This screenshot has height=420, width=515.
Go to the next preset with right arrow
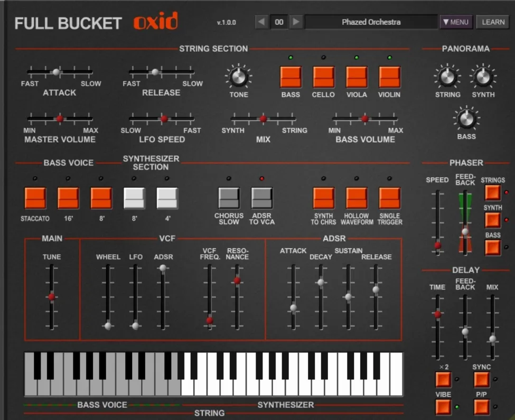pos(296,22)
